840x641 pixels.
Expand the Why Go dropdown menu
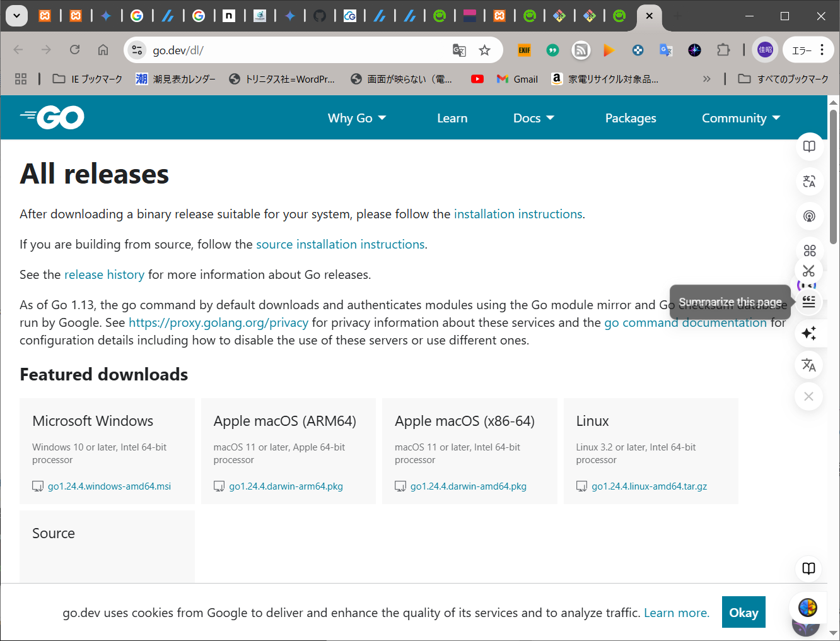tap(356, 118)
